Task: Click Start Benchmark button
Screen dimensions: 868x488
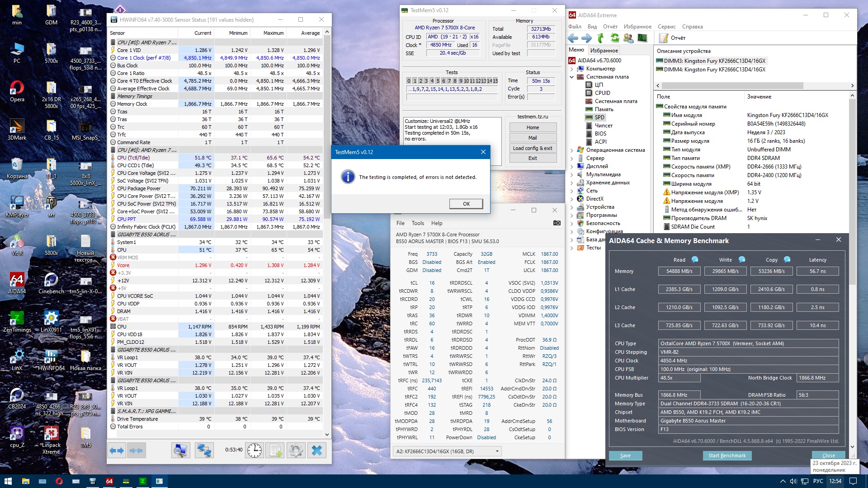Action: (726, 455)
